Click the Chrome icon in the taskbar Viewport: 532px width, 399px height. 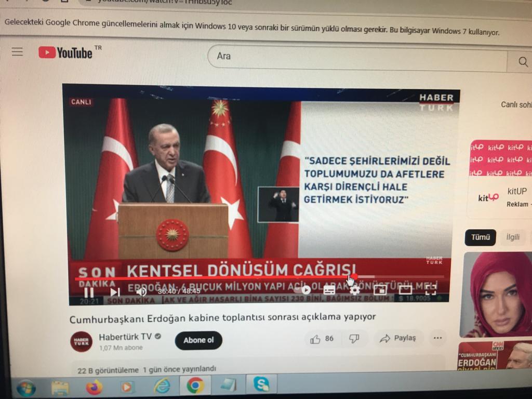click(x=195, y=385)
